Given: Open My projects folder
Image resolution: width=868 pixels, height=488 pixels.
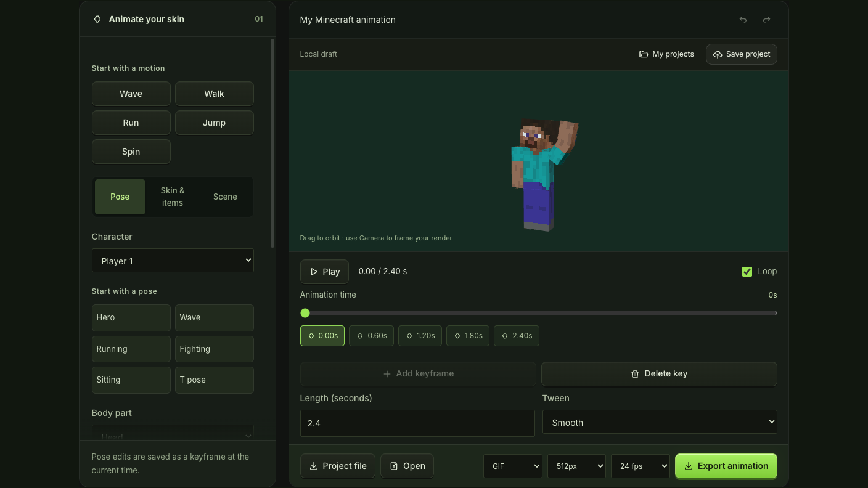Looking at the screenshot, I should click(666, 54).
